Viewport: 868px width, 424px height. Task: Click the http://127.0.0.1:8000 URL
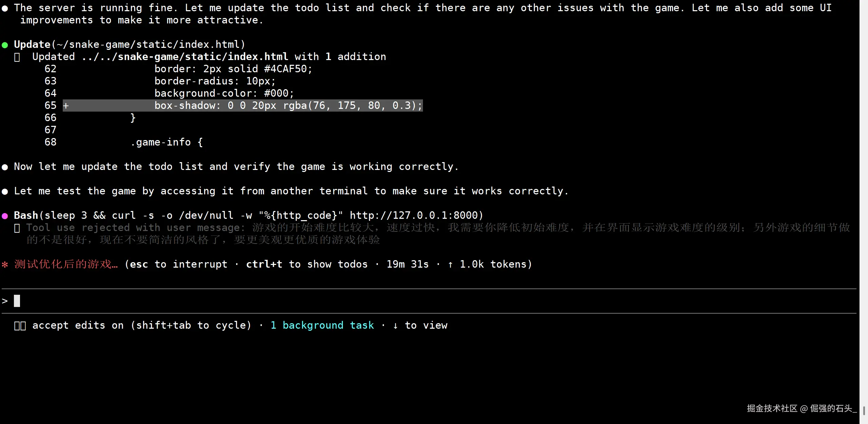(x=413, y=216)
